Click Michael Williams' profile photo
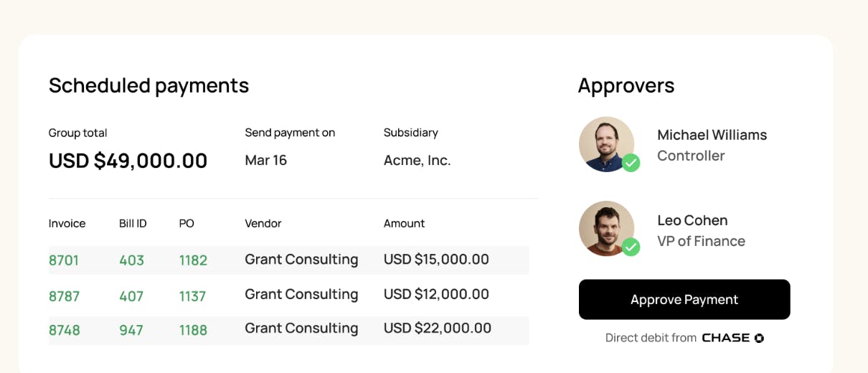 (x=605, y=143)
